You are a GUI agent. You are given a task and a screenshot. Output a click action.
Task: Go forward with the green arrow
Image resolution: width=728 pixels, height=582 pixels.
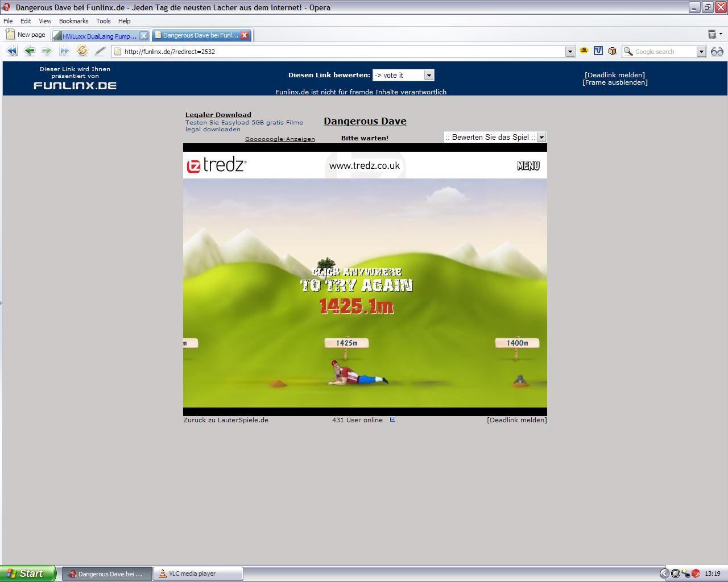click(x=47, y=51)
